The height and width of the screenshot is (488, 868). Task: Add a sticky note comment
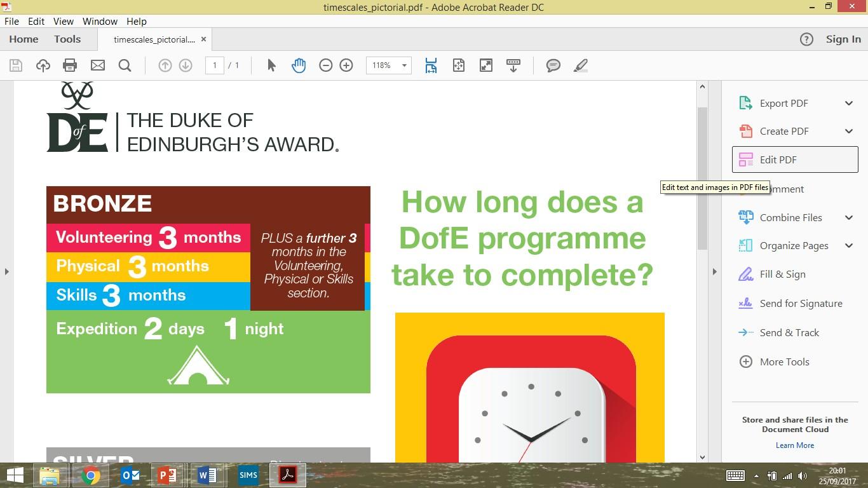553,65
